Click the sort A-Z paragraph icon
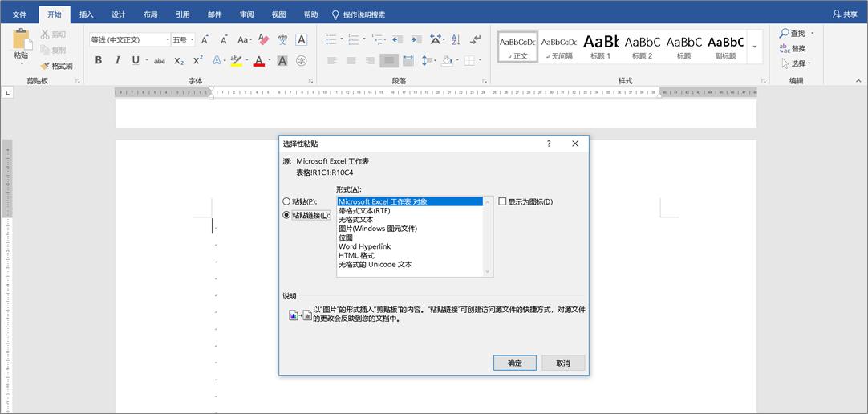This screenshot has width=868, height=414. click(x=456, y=39)
